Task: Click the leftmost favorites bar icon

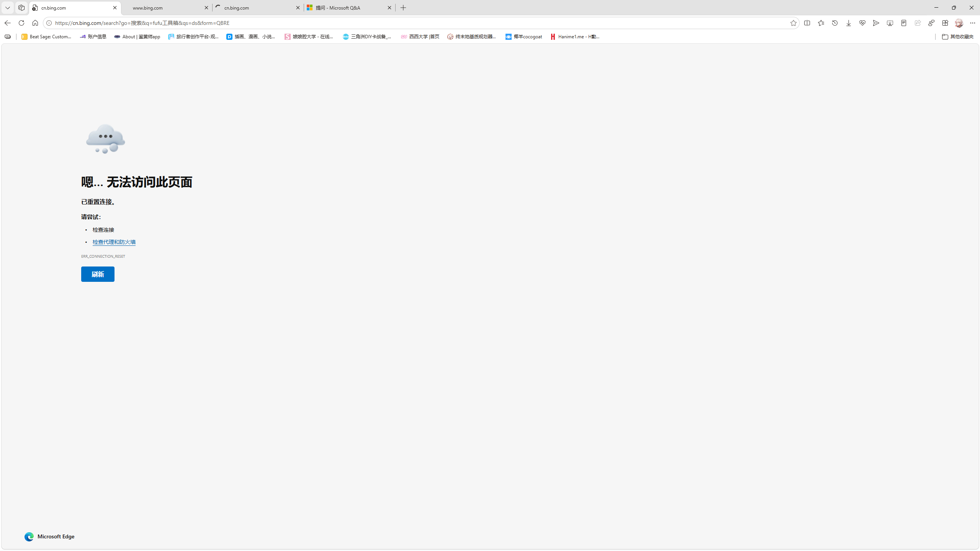Action: (x=8, y=37)
